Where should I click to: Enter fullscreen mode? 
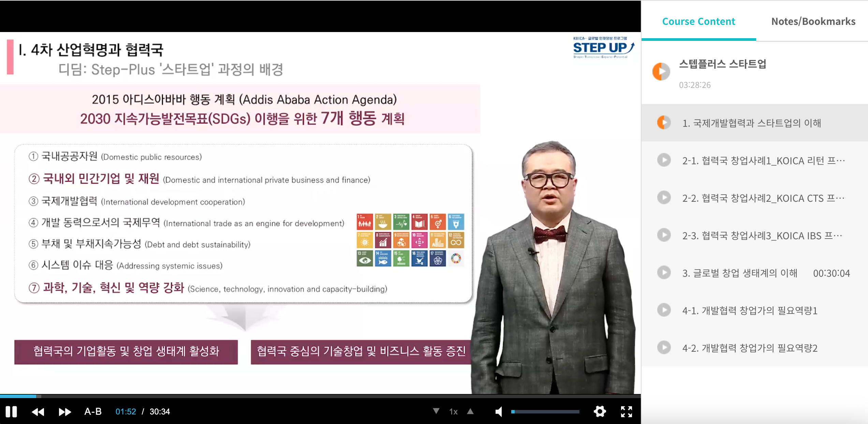[626, 411]
